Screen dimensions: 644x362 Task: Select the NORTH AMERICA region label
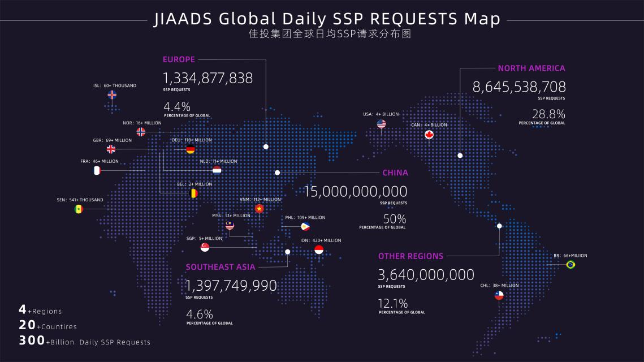(x=531, y=68)
